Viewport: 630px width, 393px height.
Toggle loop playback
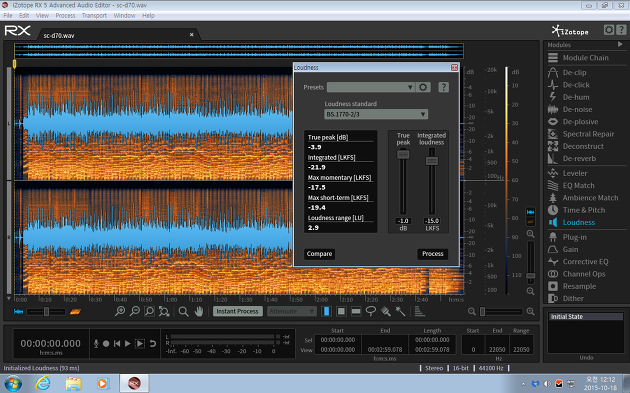click(x=153, y=344)
